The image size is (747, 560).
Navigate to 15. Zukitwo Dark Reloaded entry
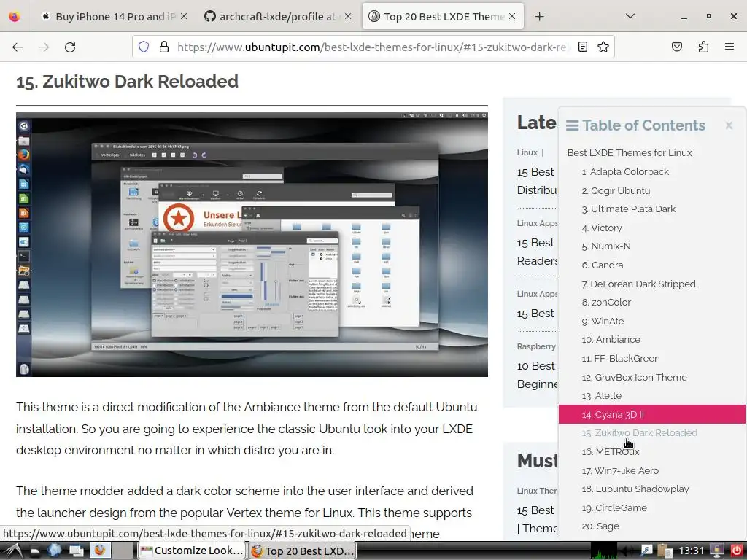click(639, 433)
